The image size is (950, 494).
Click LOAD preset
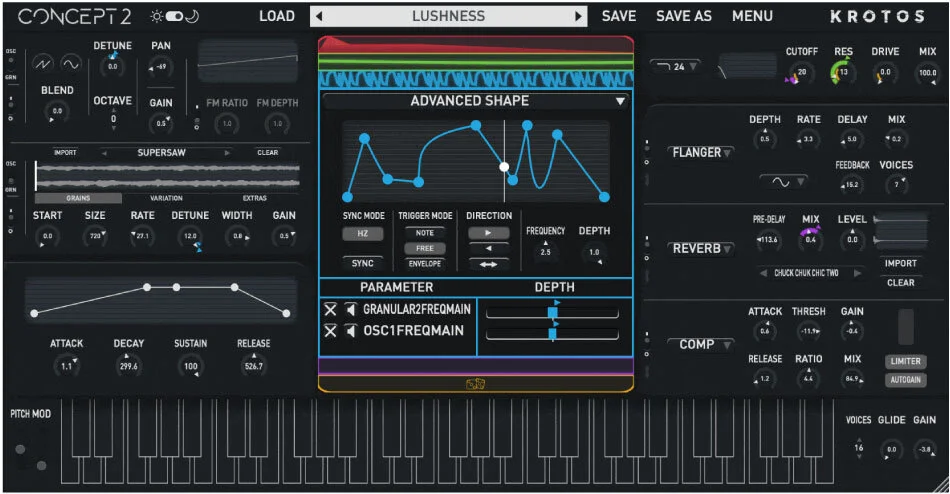point(277,16)
